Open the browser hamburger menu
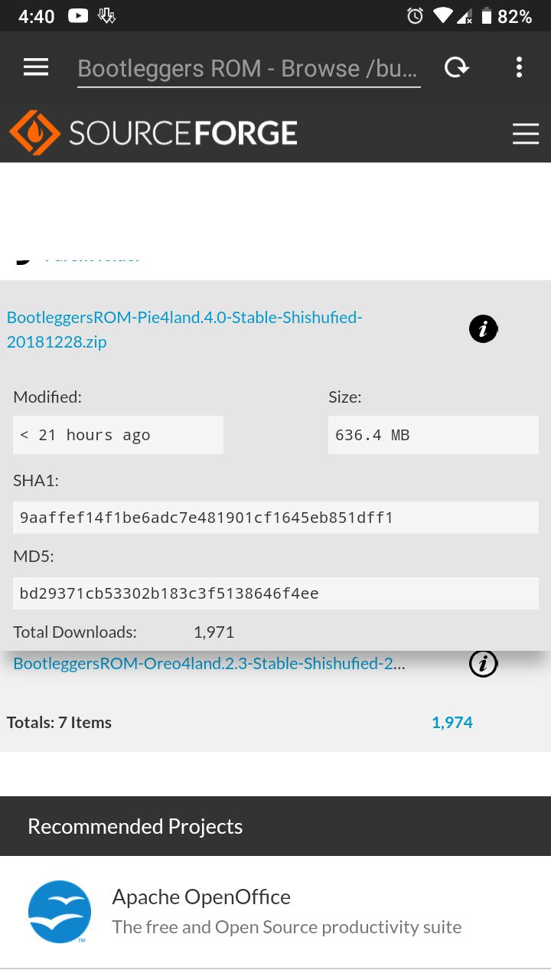 pos(36,67)
